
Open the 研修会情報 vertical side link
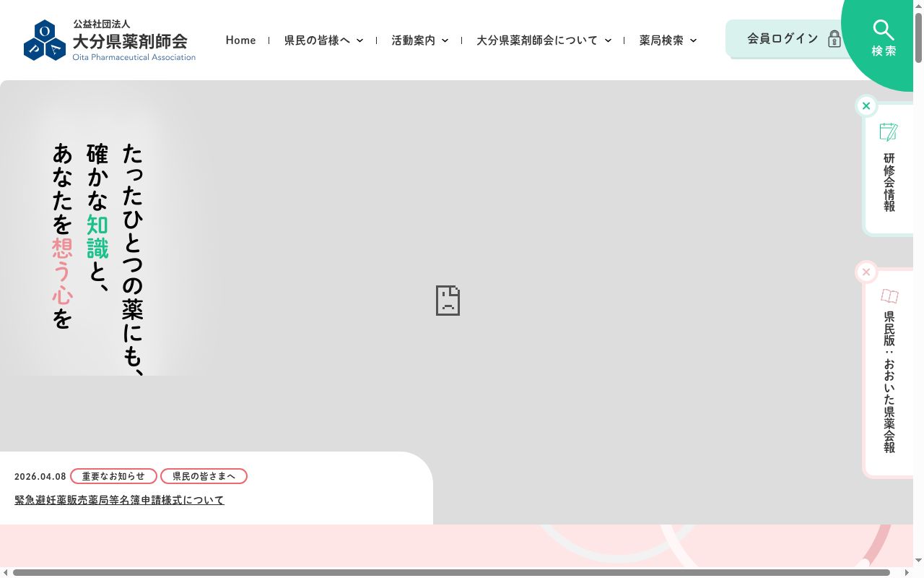pos(889,182)
